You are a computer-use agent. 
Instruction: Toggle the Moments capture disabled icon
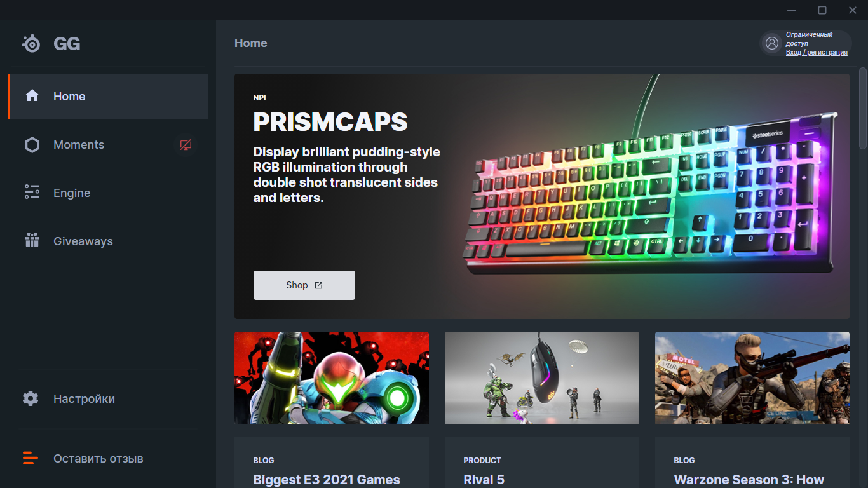(186, 145)
